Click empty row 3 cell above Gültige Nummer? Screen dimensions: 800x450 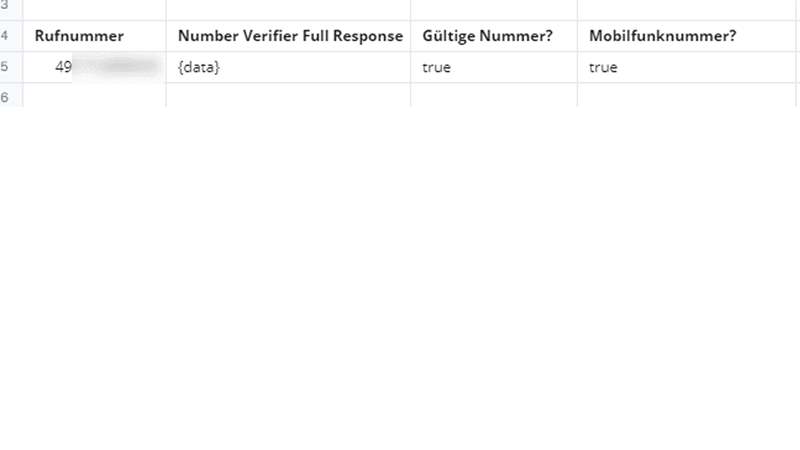[x=494, y=8]
